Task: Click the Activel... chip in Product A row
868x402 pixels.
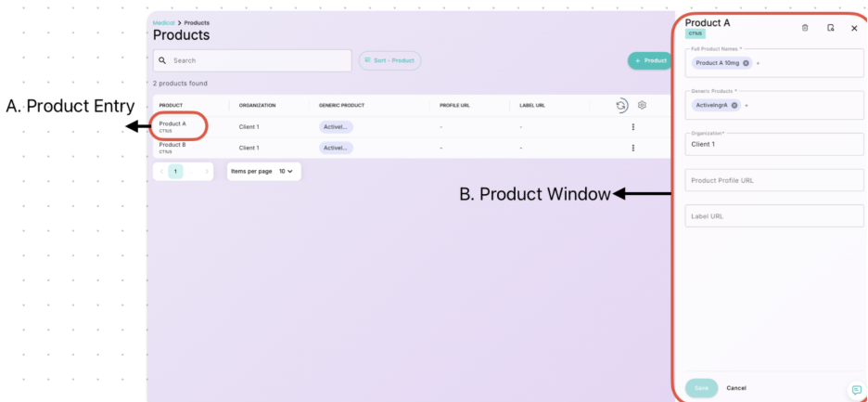Action: click(336, 127)
